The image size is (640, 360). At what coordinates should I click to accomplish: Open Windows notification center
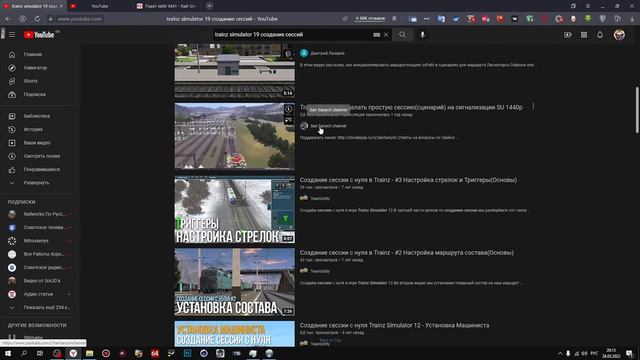pyautogui.click(x=629, y=353)
